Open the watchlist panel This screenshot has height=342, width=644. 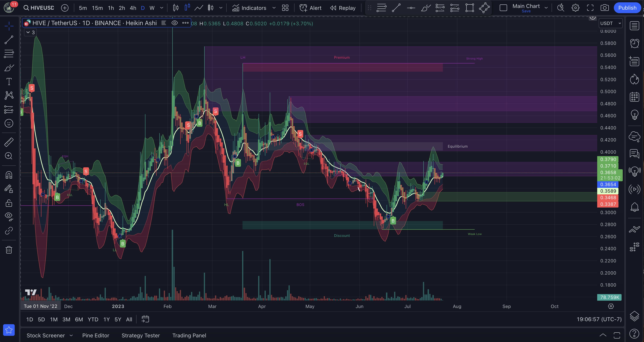(x=635, y=26)
